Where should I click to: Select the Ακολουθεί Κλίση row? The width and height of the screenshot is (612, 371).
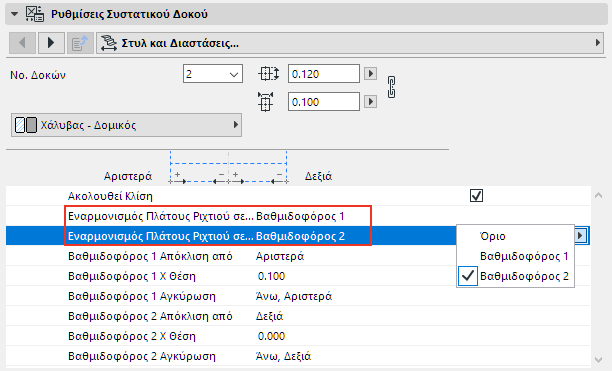[298, 196]
